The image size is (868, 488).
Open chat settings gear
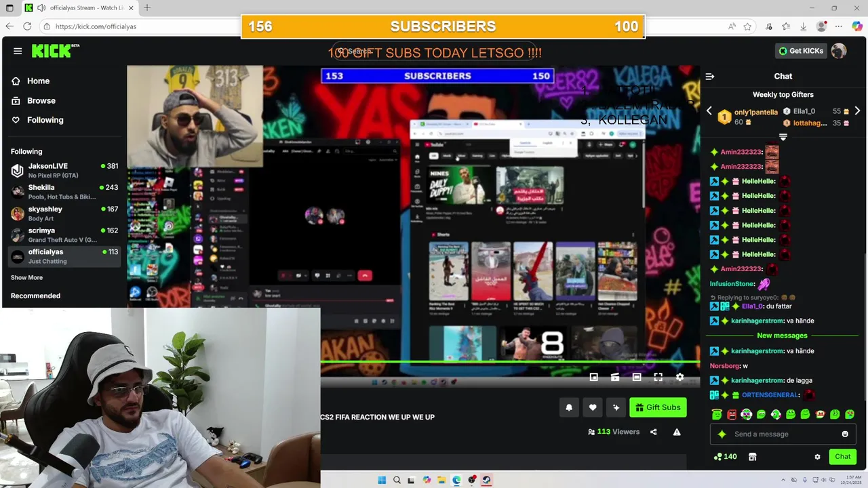tap(817, 457)
